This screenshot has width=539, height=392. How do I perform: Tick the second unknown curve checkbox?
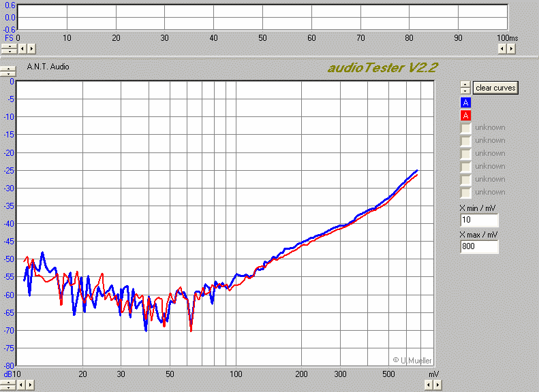(465, 141)
